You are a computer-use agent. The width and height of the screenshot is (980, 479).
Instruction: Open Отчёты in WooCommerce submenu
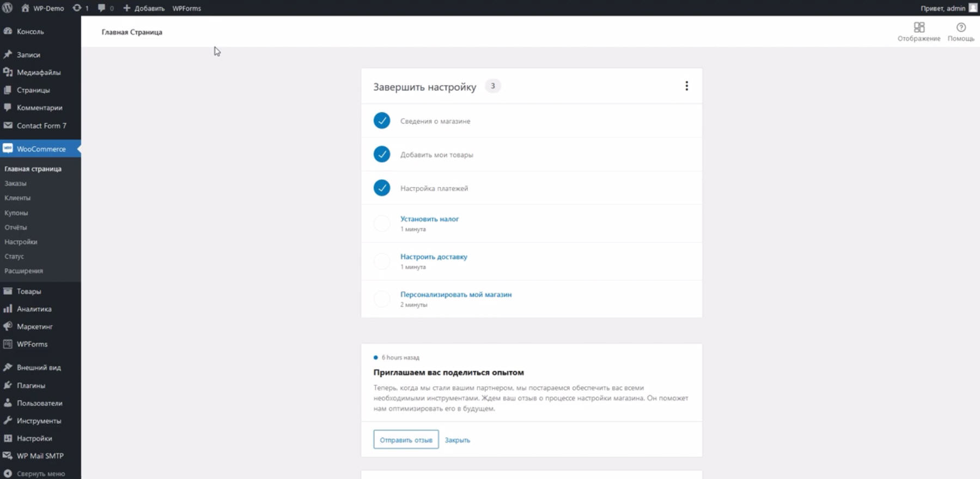point(16,227)
